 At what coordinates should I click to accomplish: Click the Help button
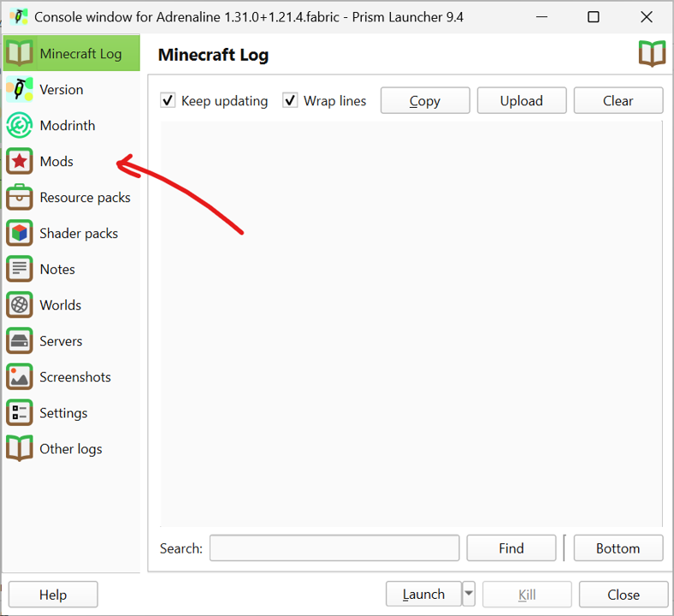[x=53, y=595]
